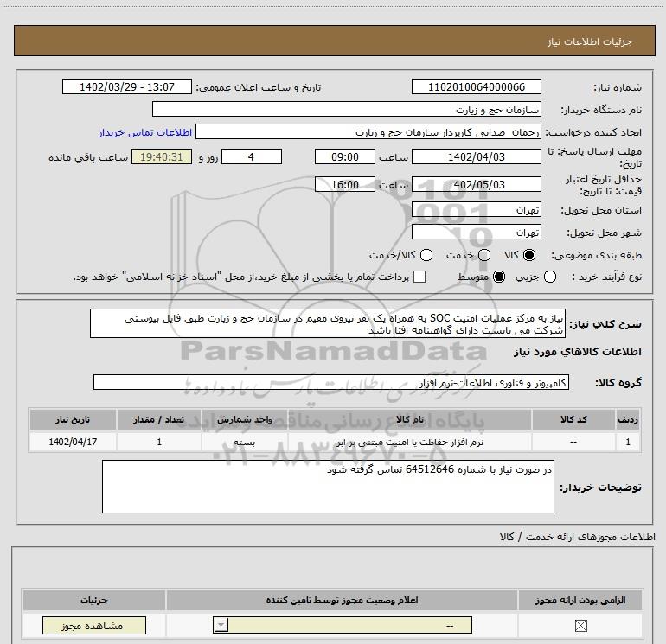Open the اطلاعات تماس خریدار link
The image size is (666, 644).
click(x=145, y=132)
